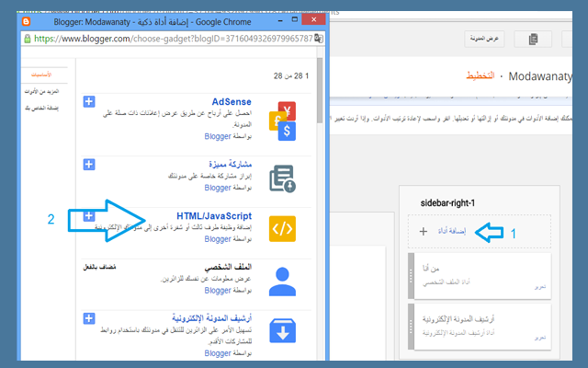The height and width of the screenshot is (368, 588).
Task: Close the gadget popup window
Action: coord(313,19)
